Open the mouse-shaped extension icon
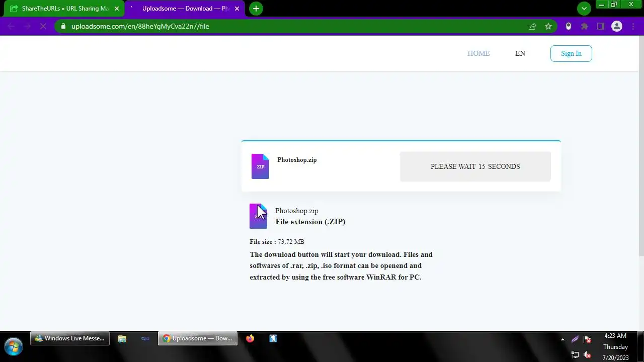 click(x=569, y=26)
